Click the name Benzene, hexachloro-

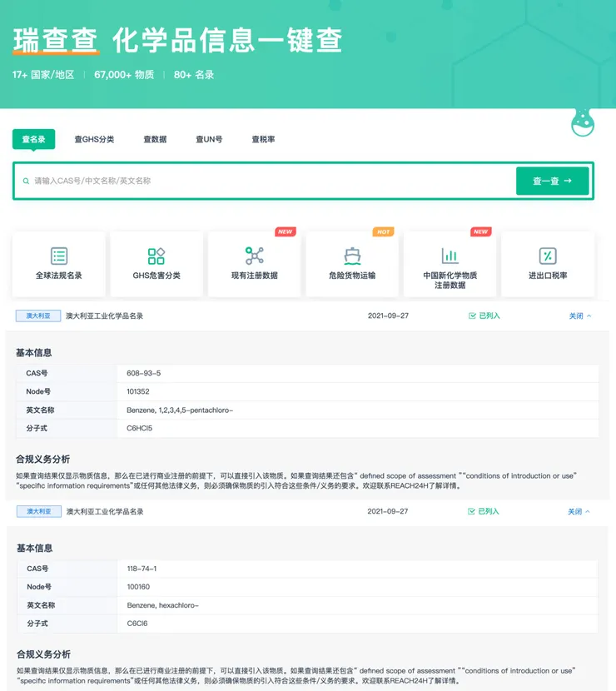(163, 605)
